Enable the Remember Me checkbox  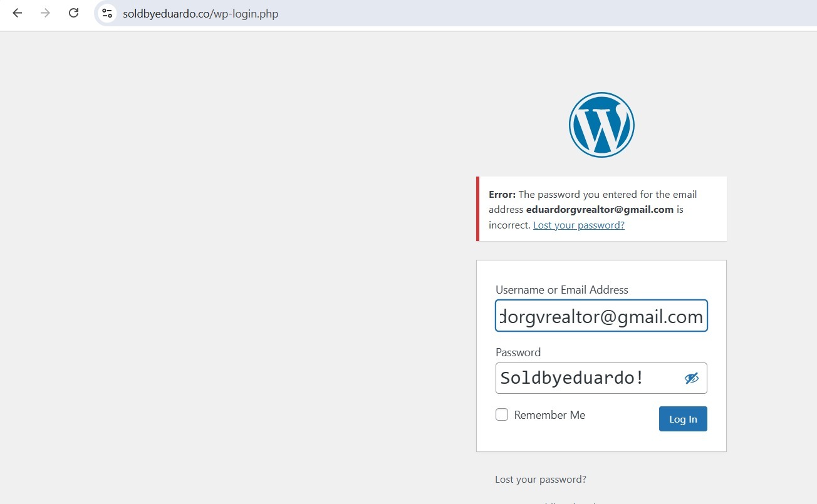[x=502, y=414]
